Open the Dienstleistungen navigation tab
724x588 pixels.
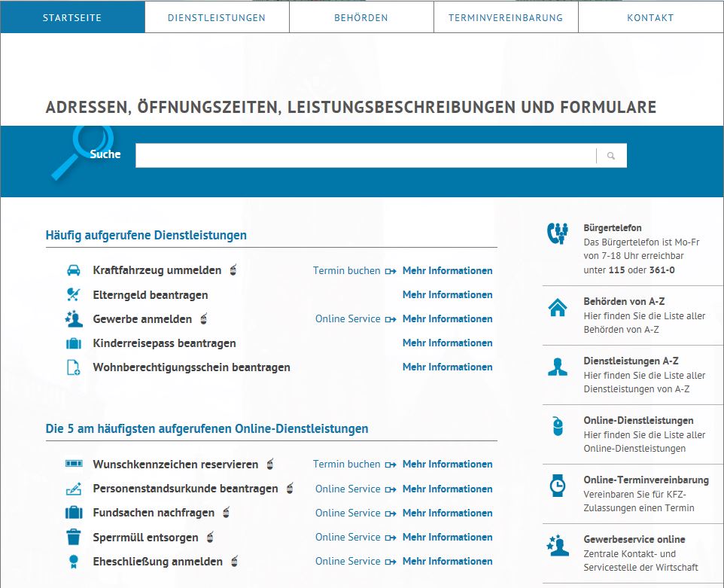[217, 17]
